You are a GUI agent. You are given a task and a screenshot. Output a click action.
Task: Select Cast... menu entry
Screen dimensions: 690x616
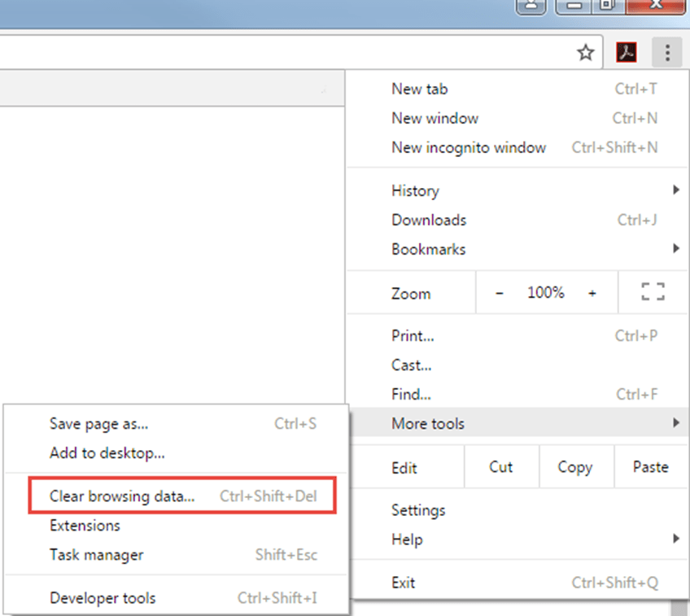[518, 365]
